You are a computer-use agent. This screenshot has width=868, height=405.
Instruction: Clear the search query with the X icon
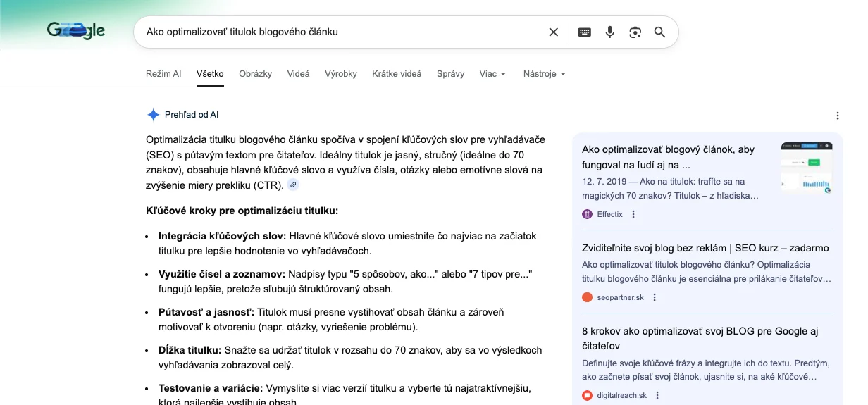553,32
